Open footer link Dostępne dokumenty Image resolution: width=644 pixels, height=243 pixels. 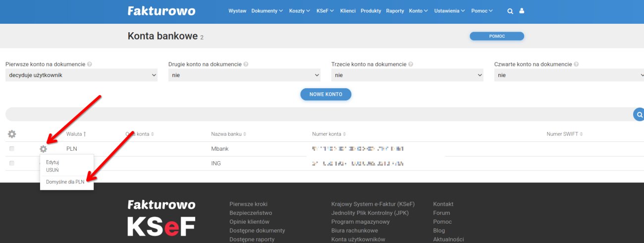[x=257, y=231]
